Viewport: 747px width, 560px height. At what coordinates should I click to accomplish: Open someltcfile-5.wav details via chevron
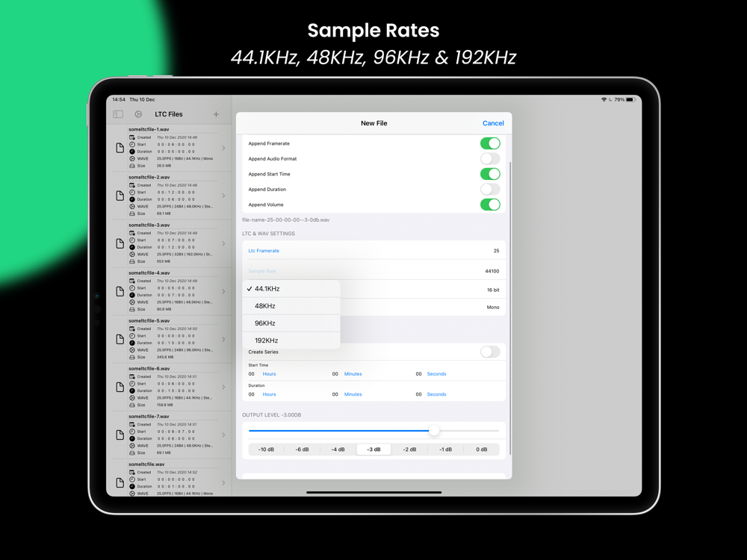click(x=223, y=340)
